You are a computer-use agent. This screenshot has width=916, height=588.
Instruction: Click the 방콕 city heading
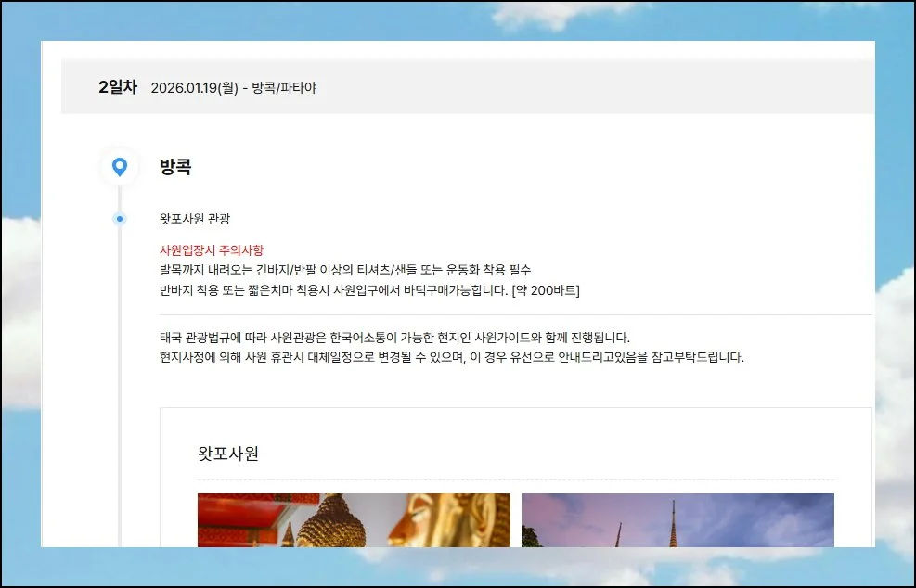coord(175,167)
